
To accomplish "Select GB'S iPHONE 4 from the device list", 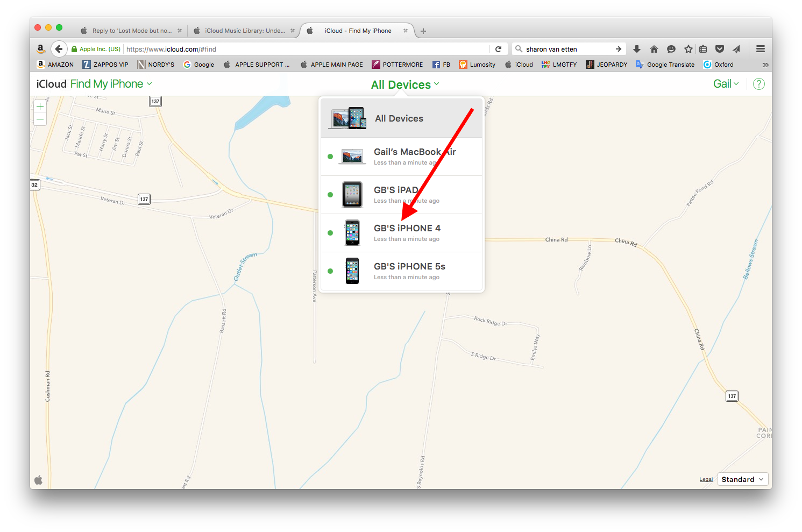I will tap(402, 233).
